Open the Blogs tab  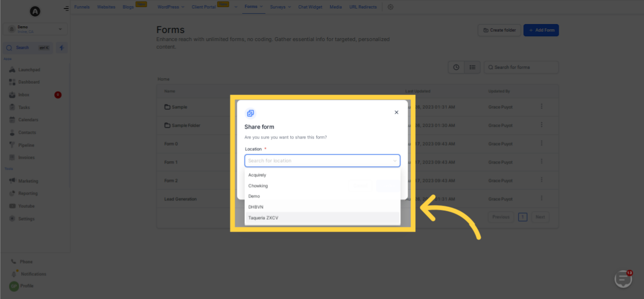[128, 7]
